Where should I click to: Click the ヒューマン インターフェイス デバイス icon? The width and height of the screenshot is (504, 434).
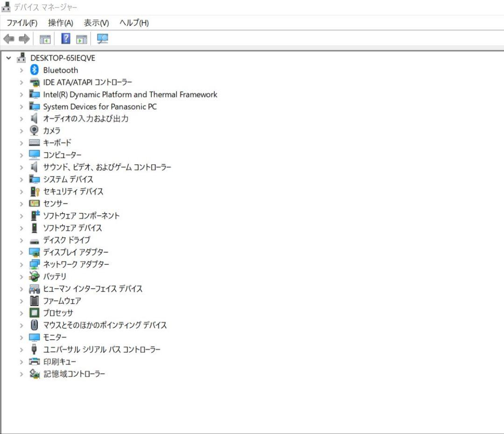coord(35,289)
